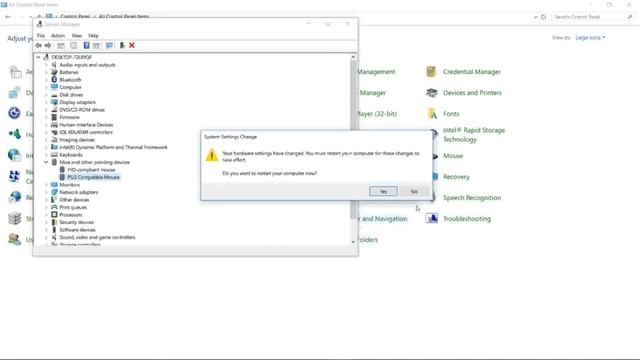Click the Action pane toolbar icon
This screenshot has height=360, width=640.
pyautogui.click(x=96, y=45)
